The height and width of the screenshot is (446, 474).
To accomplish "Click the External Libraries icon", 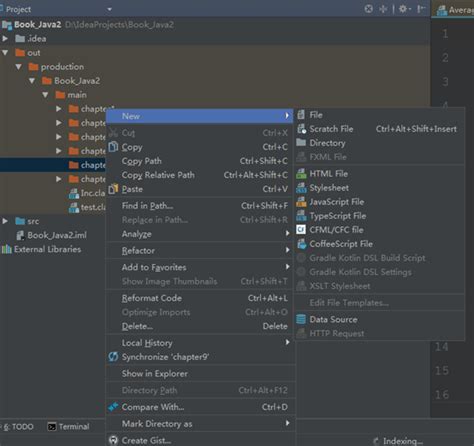I will pyautogui.click(x=6, y=249).
